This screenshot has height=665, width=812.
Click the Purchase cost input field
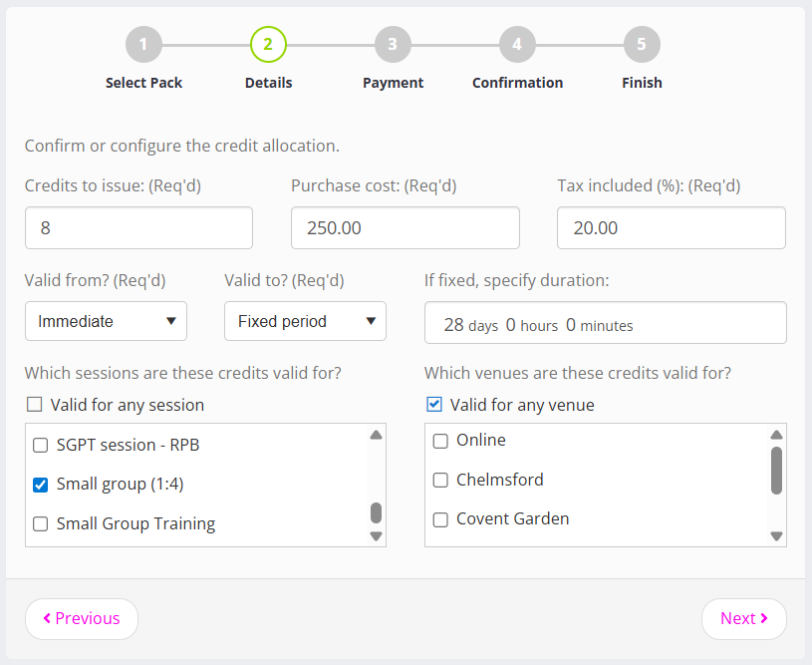[x=405, y=228]
